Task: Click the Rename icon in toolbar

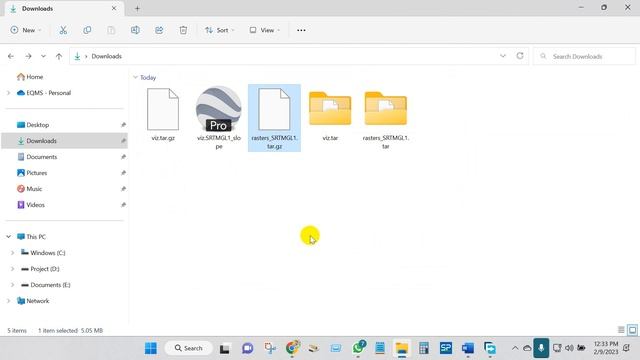Action: point(135,30)
